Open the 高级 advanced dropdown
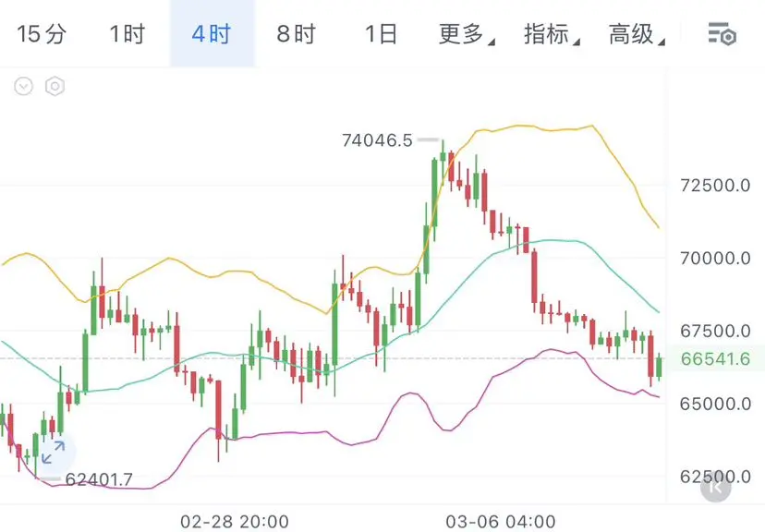This screenshot has width=765, height=532. click(x=637, y=34)
